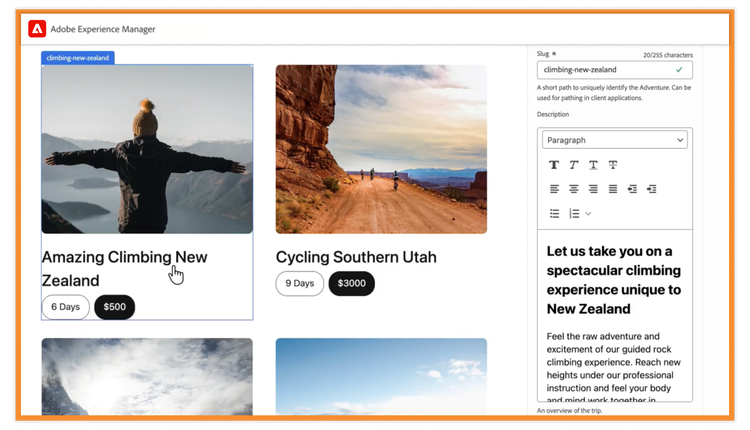Click the Cycling Southern Utah image
The height and width of the screenshot is (430, 750).
pos(381,149)
